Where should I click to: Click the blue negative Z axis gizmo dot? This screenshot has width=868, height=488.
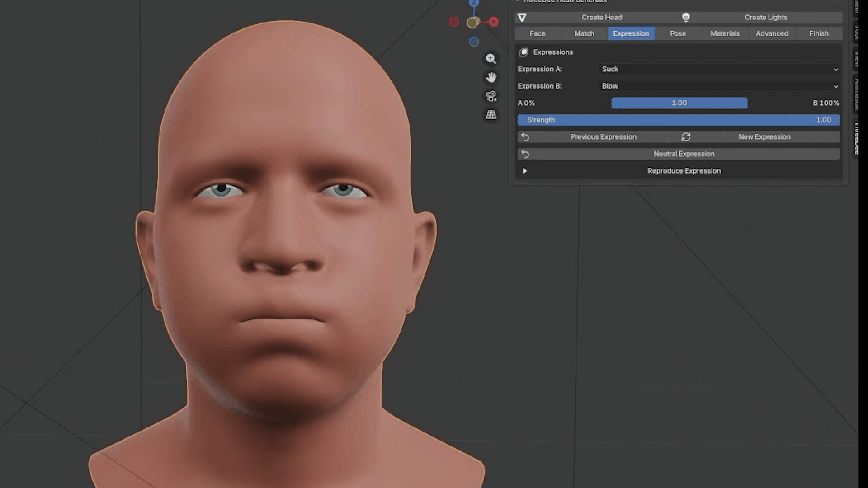(x=474, y=42)
